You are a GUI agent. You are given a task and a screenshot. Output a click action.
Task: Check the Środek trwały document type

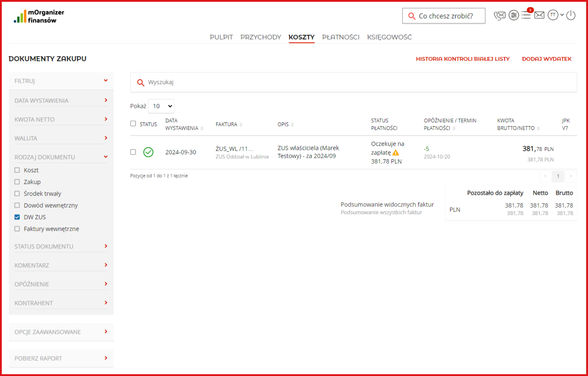pos(17,194)
